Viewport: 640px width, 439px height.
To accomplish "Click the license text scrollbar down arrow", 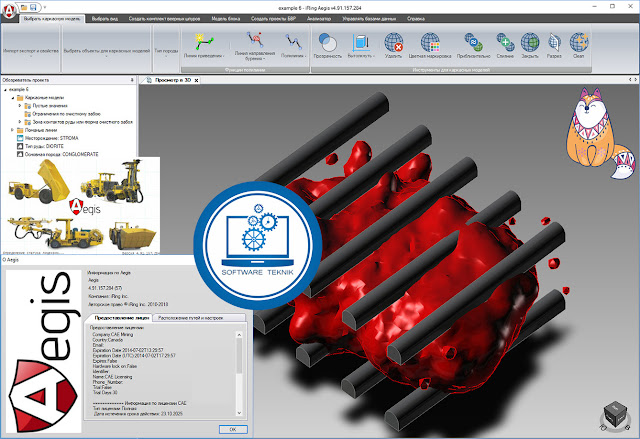I will pos(239,413).
